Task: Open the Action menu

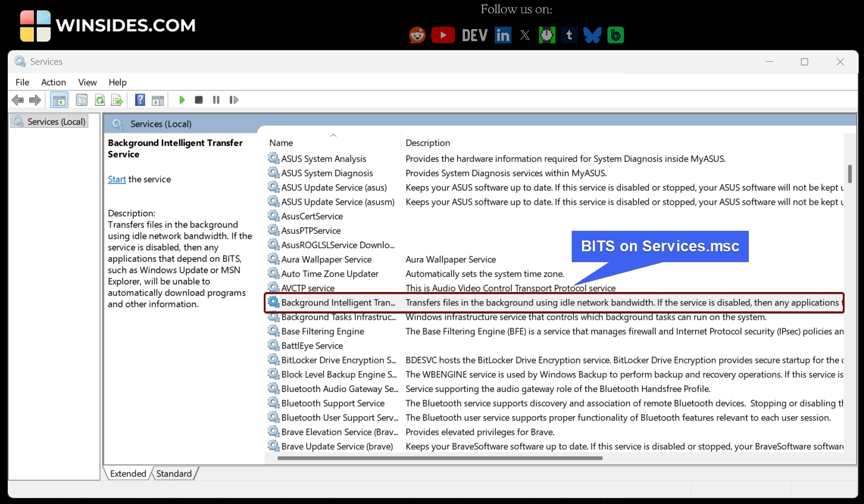Action: [53, 82]
